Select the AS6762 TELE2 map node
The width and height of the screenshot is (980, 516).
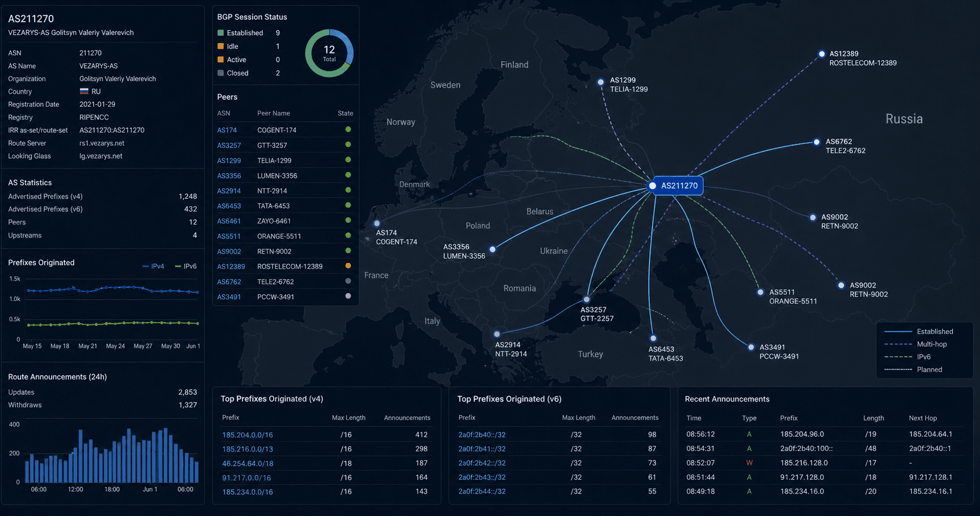pos(816,142)
